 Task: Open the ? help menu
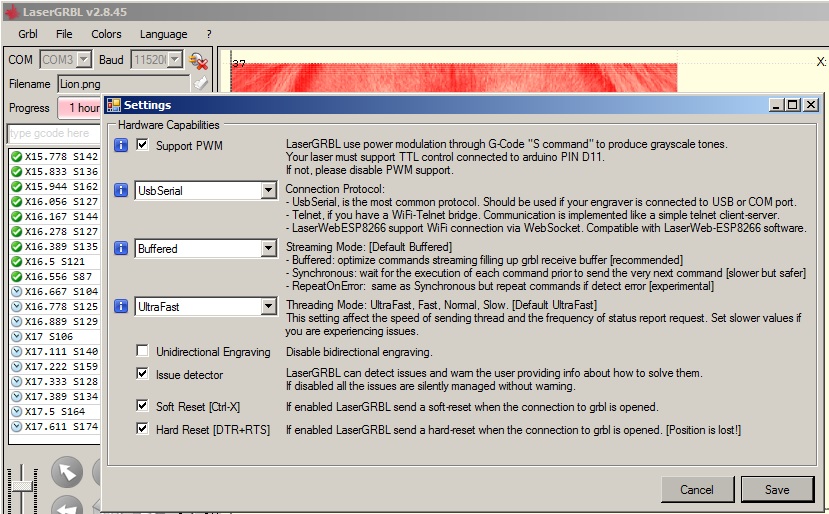point(209,34)
